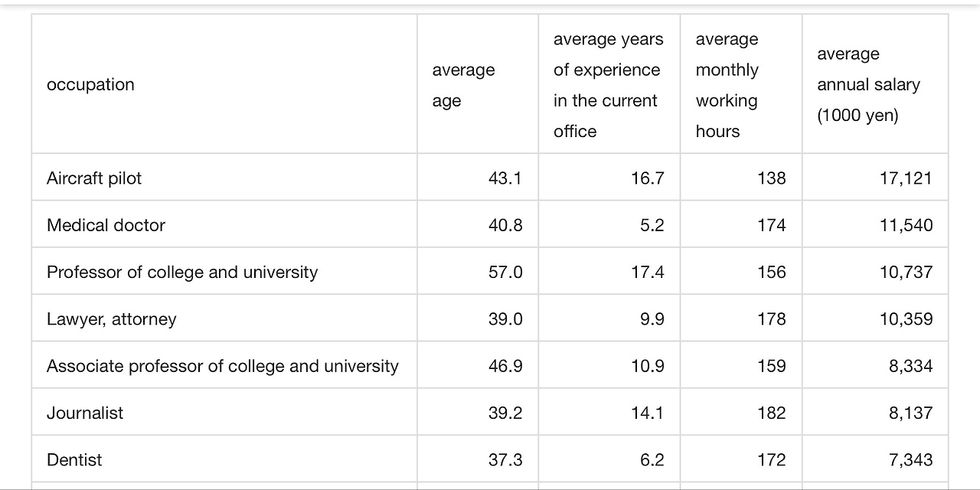980x490 pixels.
Task: Click "Professor of college and university" cell
Action: point(182,273)
